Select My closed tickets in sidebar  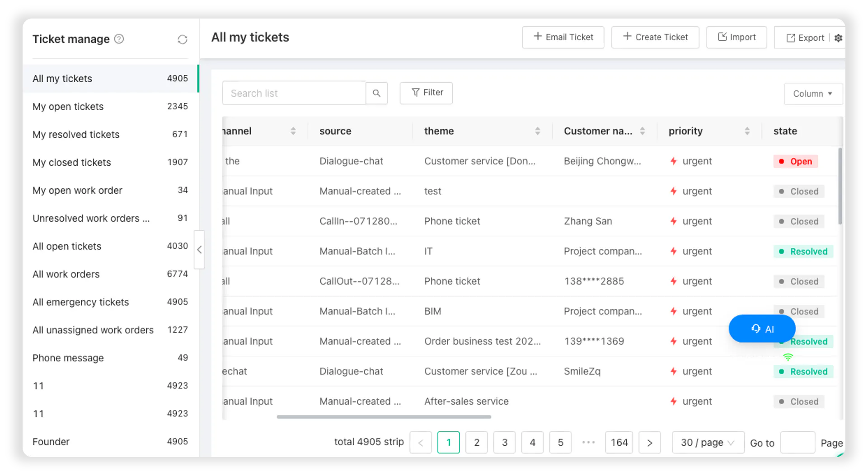pos(110,163)
